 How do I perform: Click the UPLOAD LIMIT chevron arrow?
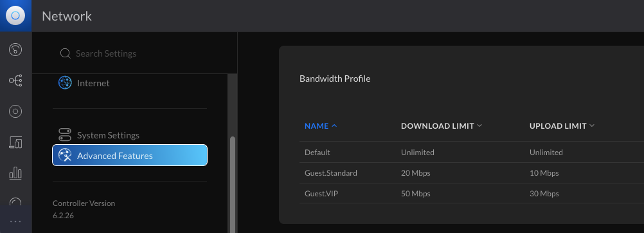tap(591, 126)
